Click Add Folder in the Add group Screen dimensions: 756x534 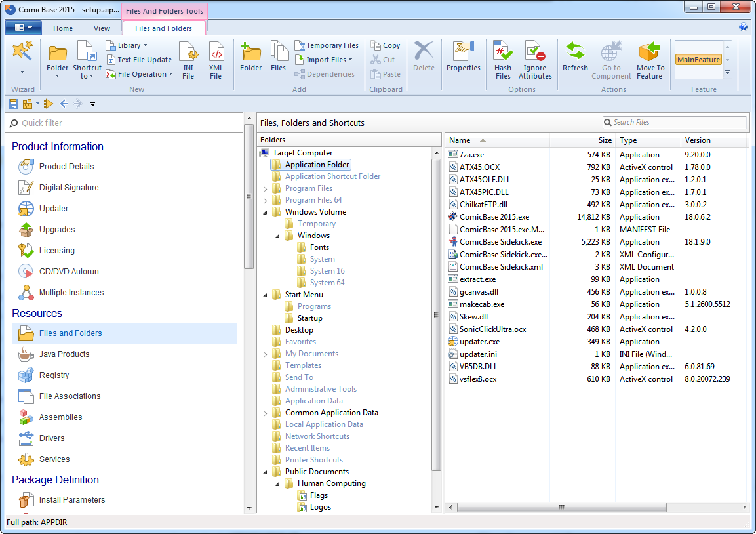click(x=250, y=56)
